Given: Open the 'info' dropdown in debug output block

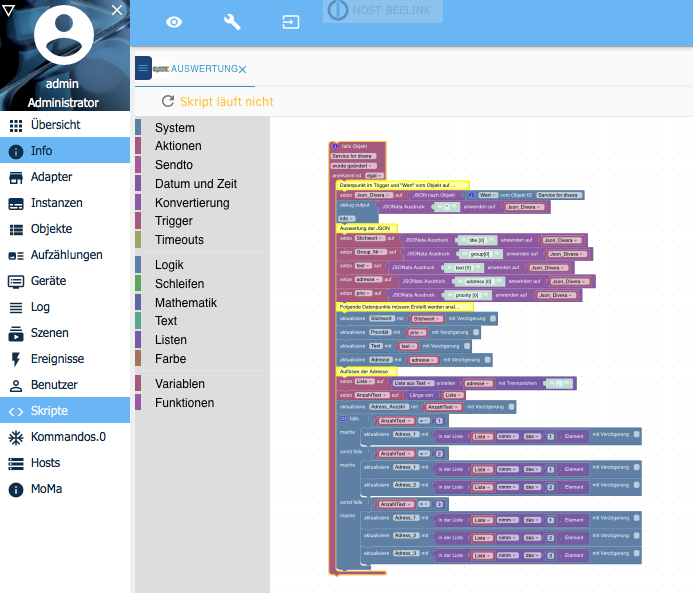Looking at the screenshot, I should point(346,217).
